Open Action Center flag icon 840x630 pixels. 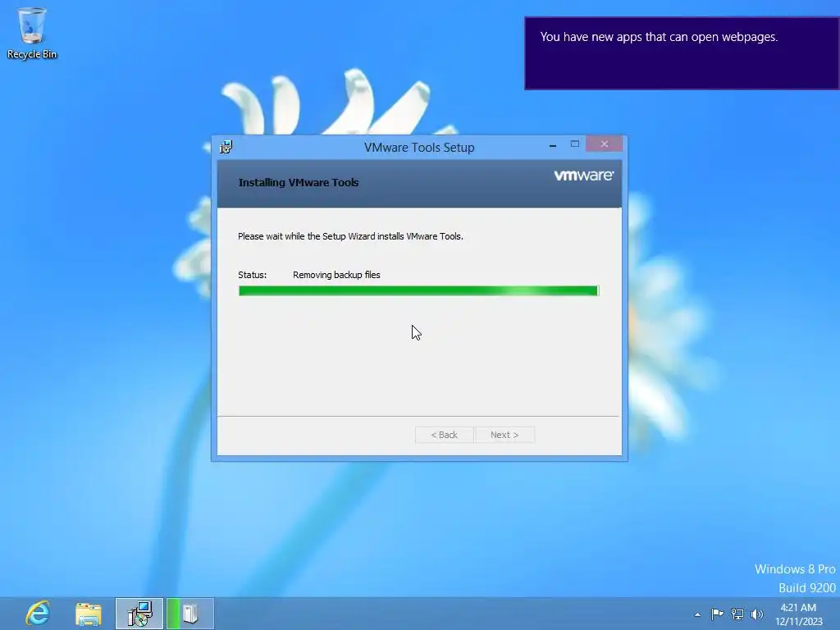coord(717,614)
